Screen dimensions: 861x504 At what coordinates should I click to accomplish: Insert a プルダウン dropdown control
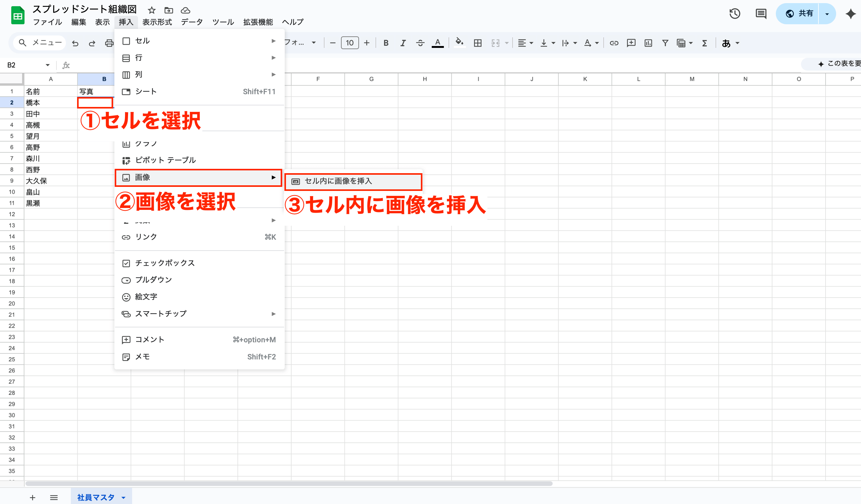coord(154,280)
